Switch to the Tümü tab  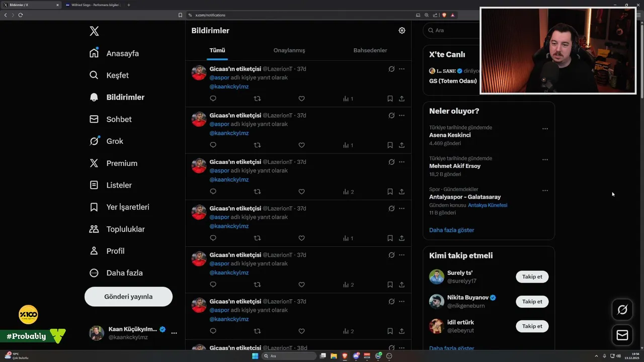pyautogui.click(x=217, y=50)
